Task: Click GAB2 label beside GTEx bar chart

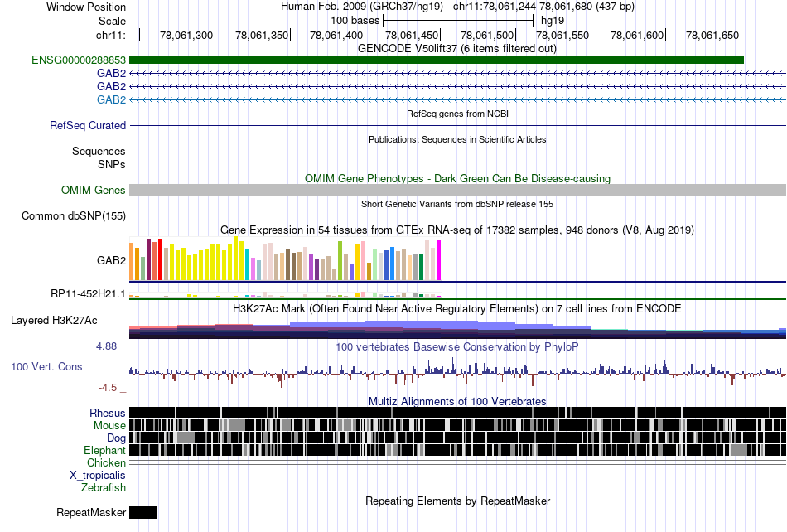Action: 112,260
